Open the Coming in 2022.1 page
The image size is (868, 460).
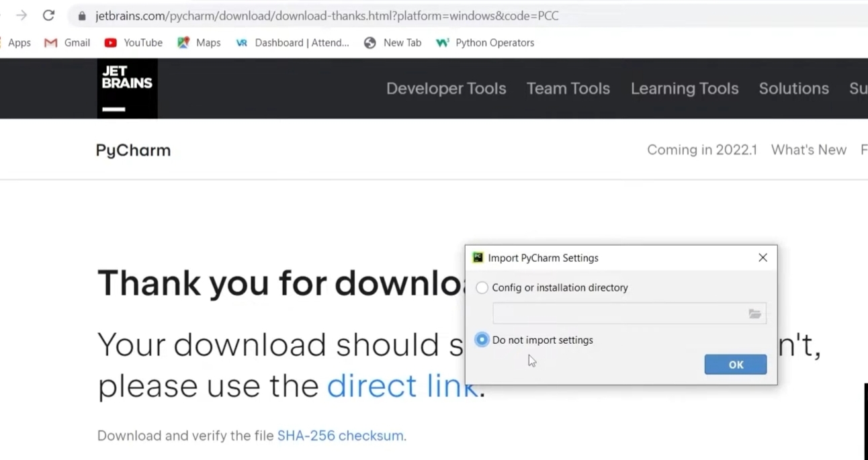702,150
